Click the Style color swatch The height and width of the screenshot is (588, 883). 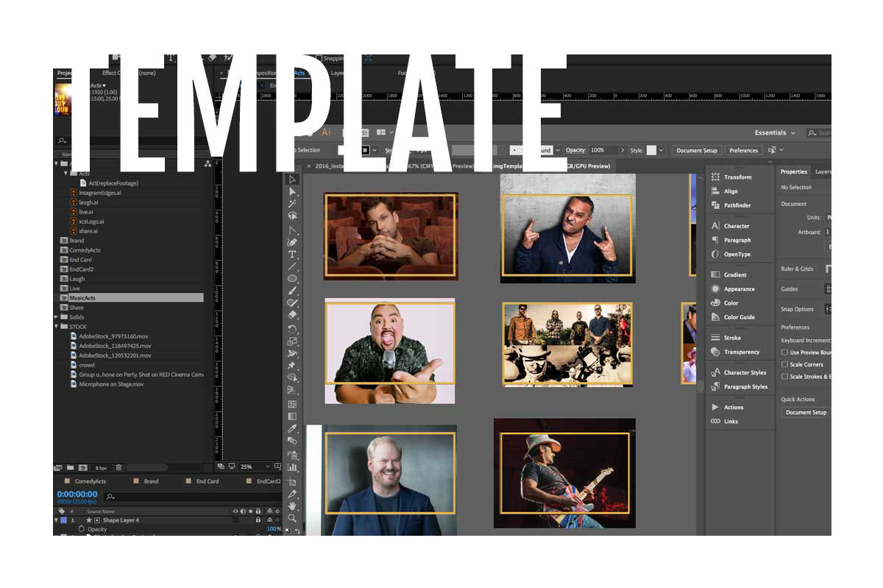click(x=651, y=150)
